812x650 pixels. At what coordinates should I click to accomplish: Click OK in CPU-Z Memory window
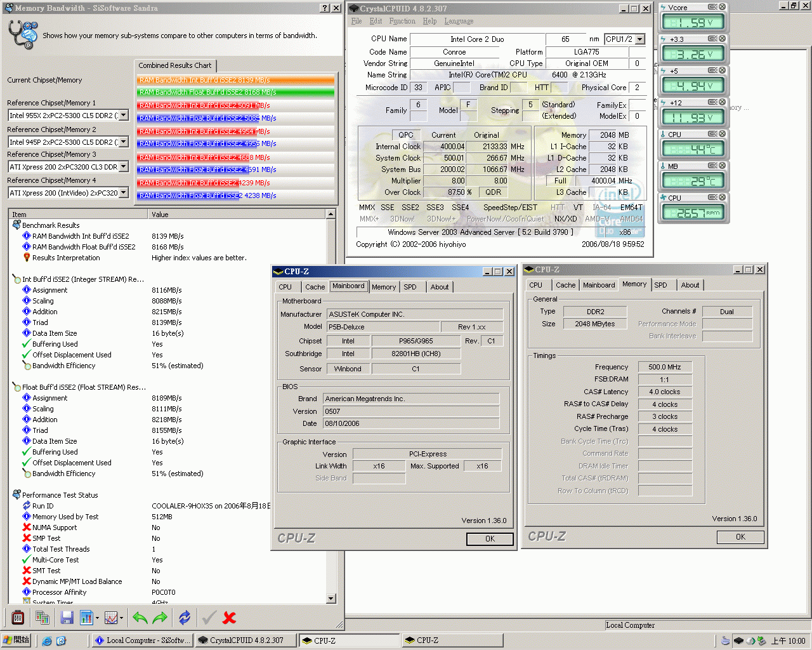click(x=740, y=537)
